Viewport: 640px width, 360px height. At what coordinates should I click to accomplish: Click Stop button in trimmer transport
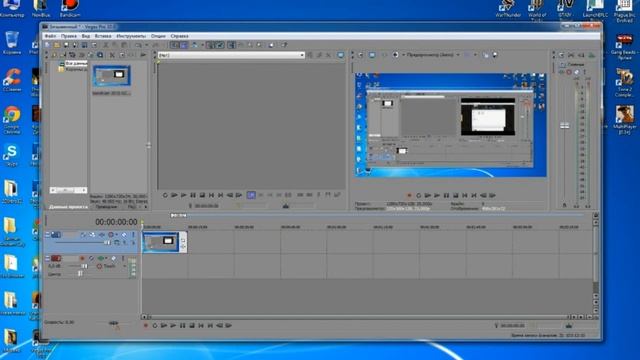coord(202,196)
